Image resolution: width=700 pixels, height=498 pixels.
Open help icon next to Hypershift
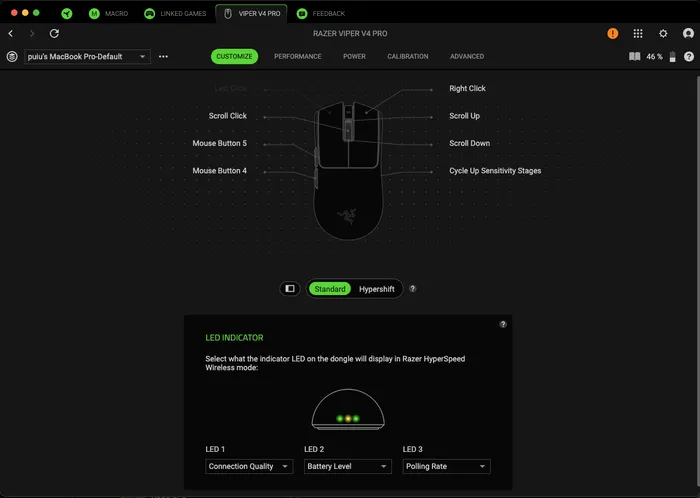tap(412, 289)
